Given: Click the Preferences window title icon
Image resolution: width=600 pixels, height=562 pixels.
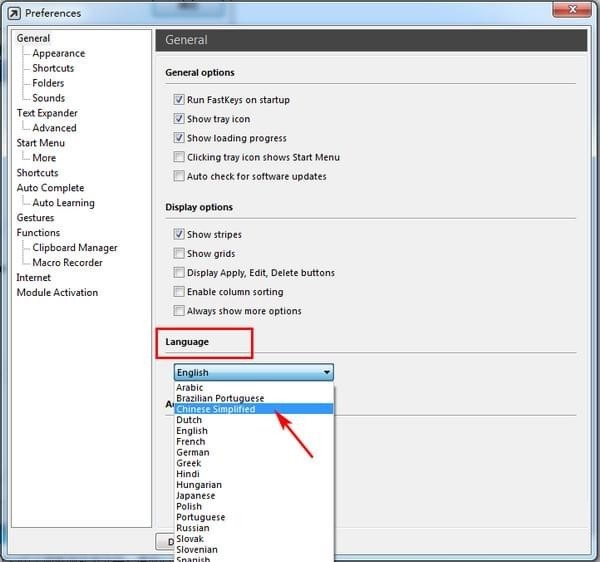Looking at the screenshot, I should [x=14, y=13].
